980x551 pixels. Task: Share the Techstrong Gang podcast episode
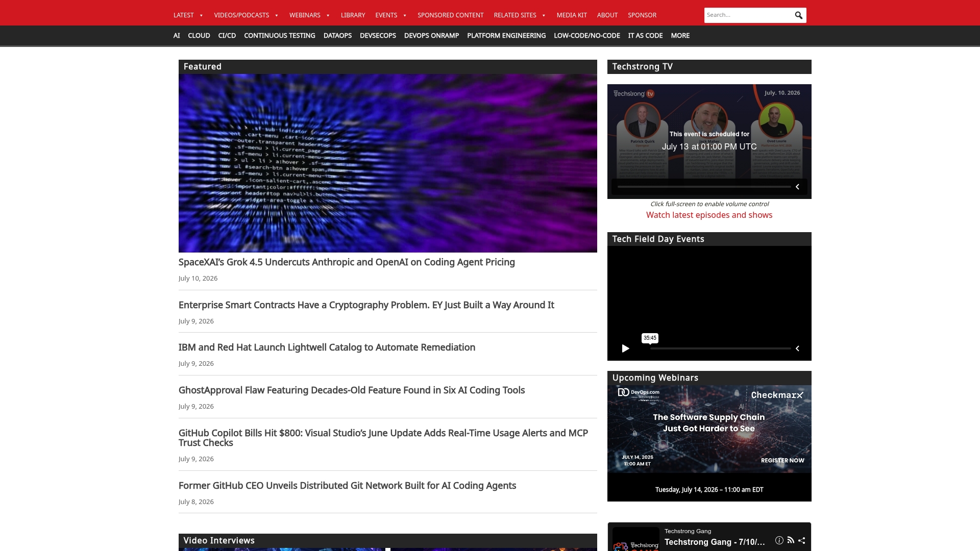(802, 540)
